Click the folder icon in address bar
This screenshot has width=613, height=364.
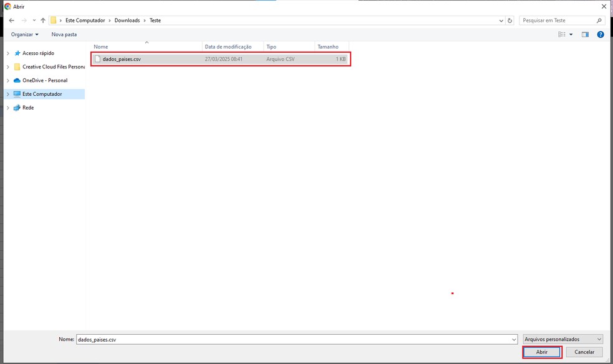[x=54, y=21]
